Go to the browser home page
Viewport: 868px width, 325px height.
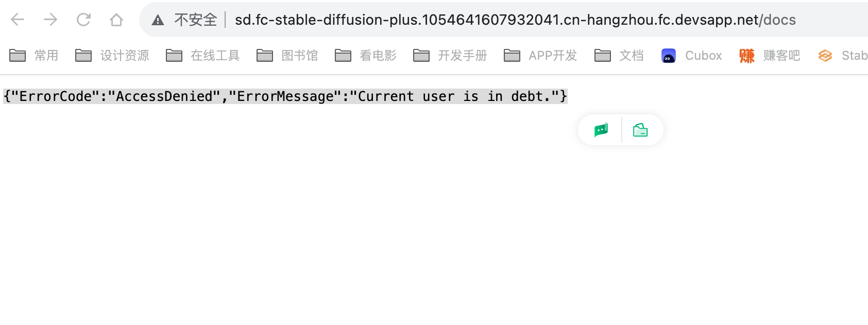coord(116,20)
